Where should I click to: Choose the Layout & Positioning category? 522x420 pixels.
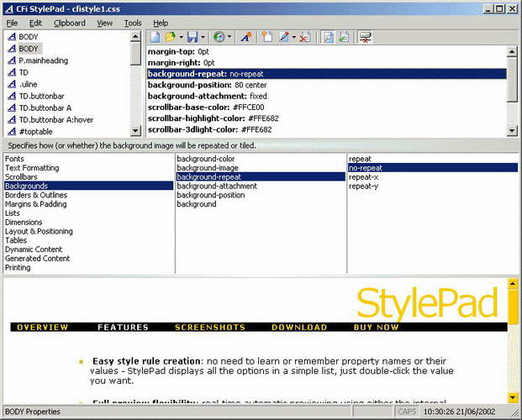(39, 231)
